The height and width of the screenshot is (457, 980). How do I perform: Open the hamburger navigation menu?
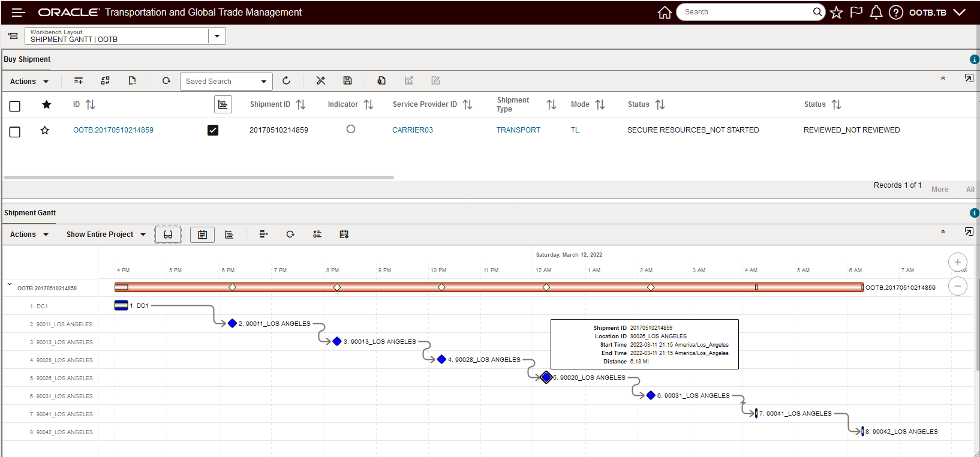[x=18, y=12]
